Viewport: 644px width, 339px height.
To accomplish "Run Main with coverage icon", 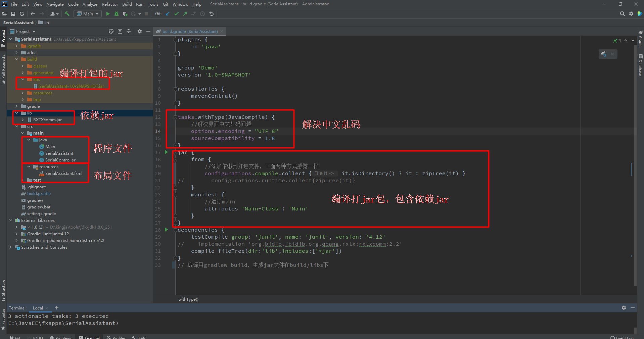I will (x=125, y=14).
